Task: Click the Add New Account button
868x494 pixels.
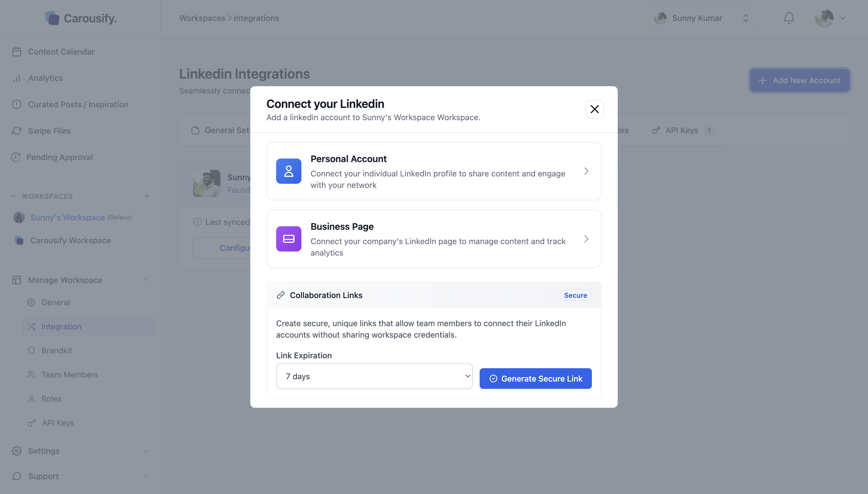Action: click(x=799, y=80)
